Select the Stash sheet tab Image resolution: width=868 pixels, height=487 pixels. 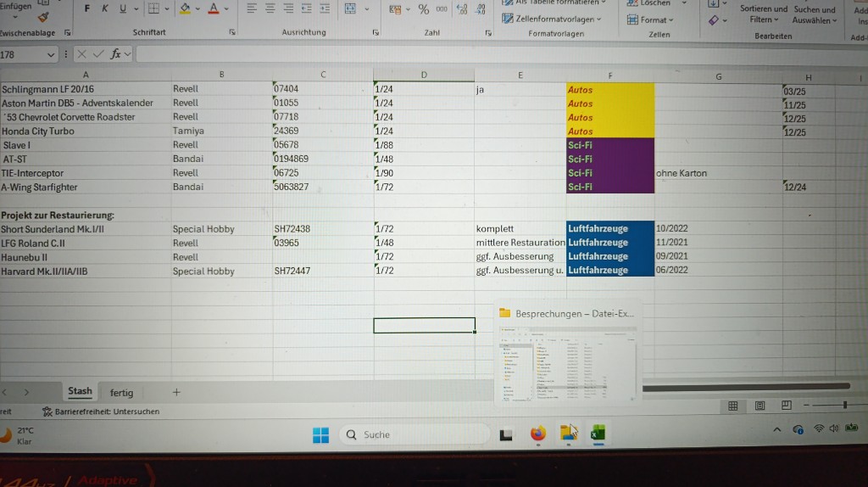80,391
